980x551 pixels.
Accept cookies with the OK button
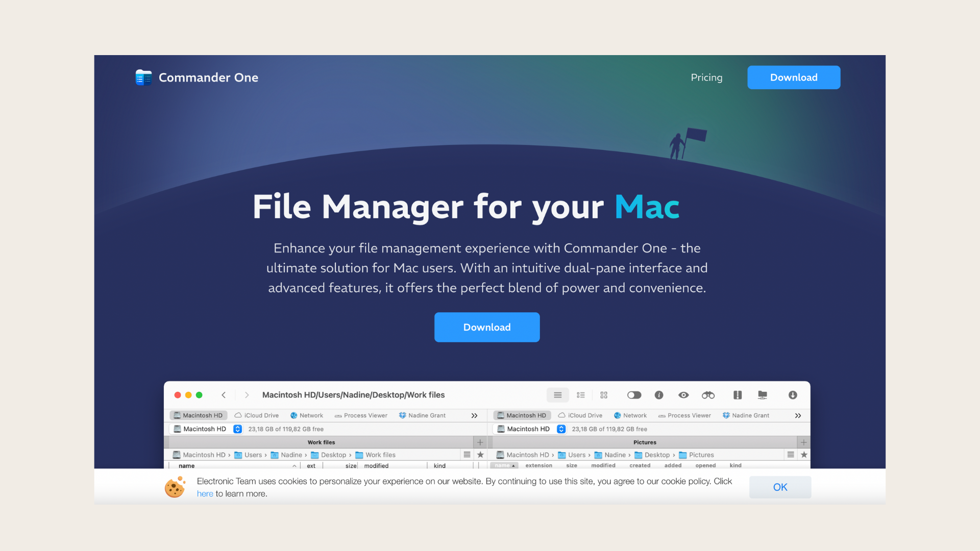coord(780,487)
